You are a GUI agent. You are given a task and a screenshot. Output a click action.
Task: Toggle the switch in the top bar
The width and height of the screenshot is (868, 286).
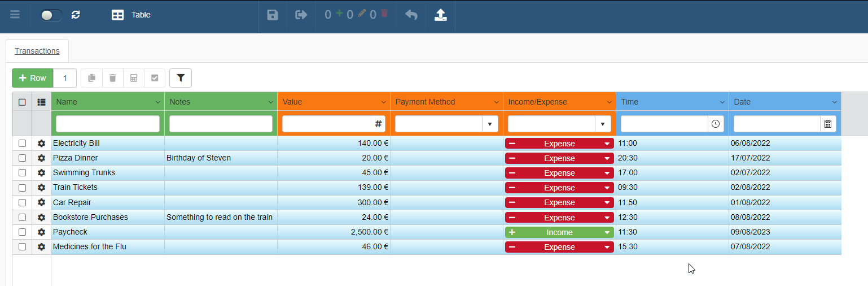[51, 15]
